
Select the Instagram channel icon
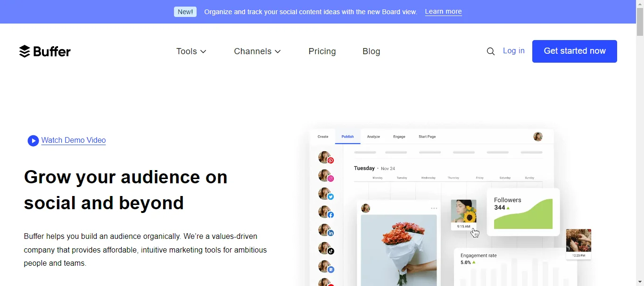click(326, 176)
